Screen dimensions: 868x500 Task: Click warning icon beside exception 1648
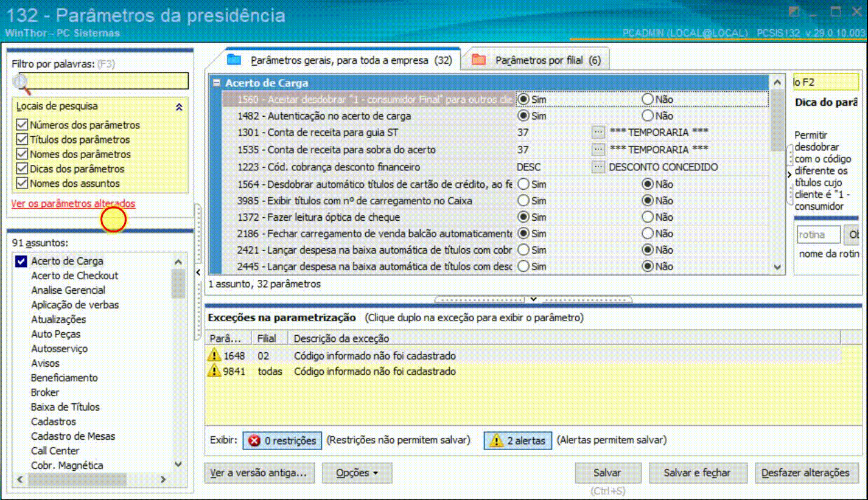click(214, 355)
